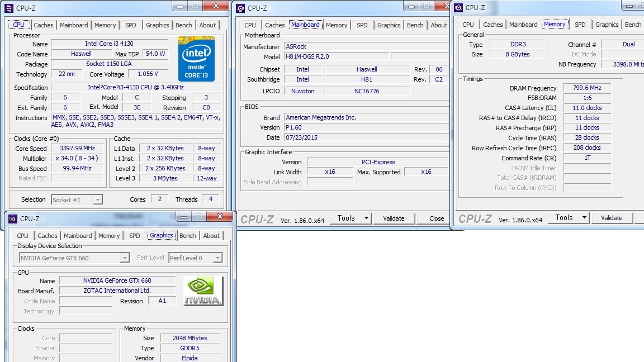The image size is (644, 362).
Task: Open the Socket #1 Selection dropdown
Action: [97, 200]
